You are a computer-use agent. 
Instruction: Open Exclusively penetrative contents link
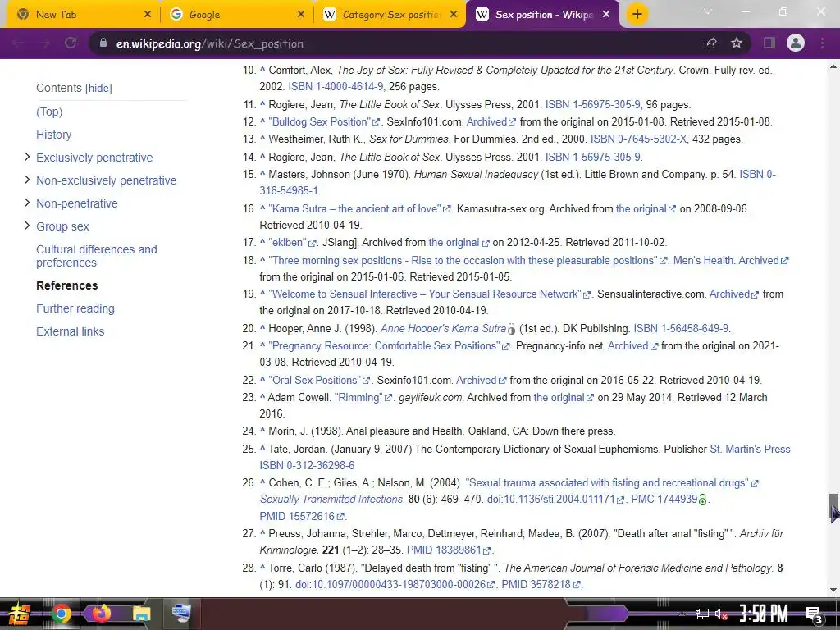tap(94, 157)
